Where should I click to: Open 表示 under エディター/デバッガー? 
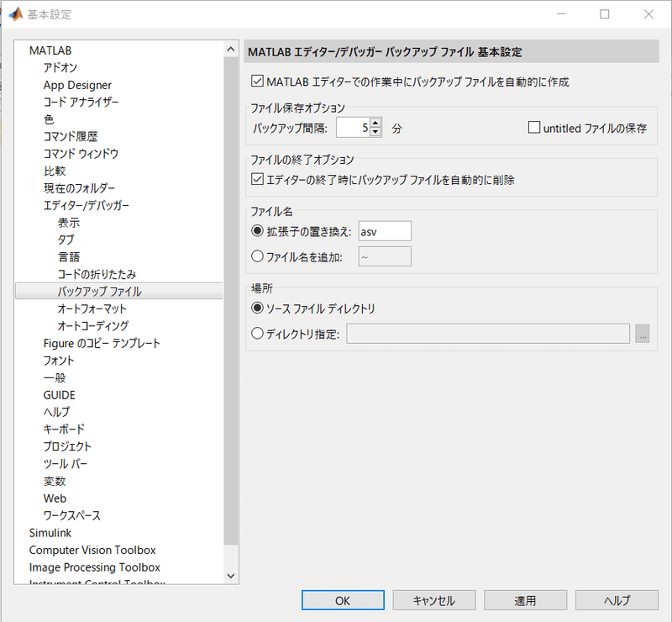click(x=69, y=223)
